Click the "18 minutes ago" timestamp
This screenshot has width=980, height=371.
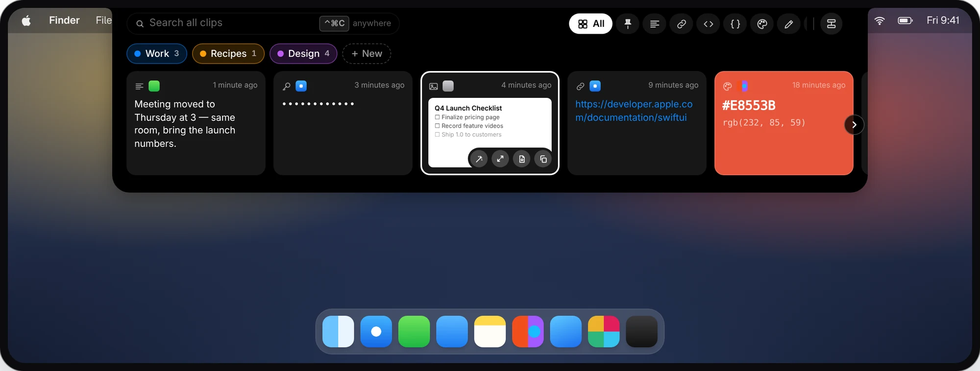tap(819, 85)
